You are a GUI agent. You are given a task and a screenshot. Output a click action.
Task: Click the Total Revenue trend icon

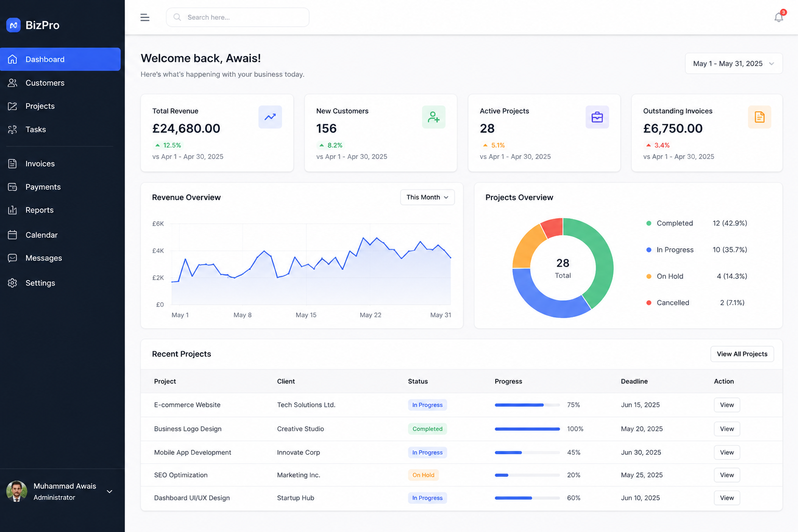click(x=270, y=117)
